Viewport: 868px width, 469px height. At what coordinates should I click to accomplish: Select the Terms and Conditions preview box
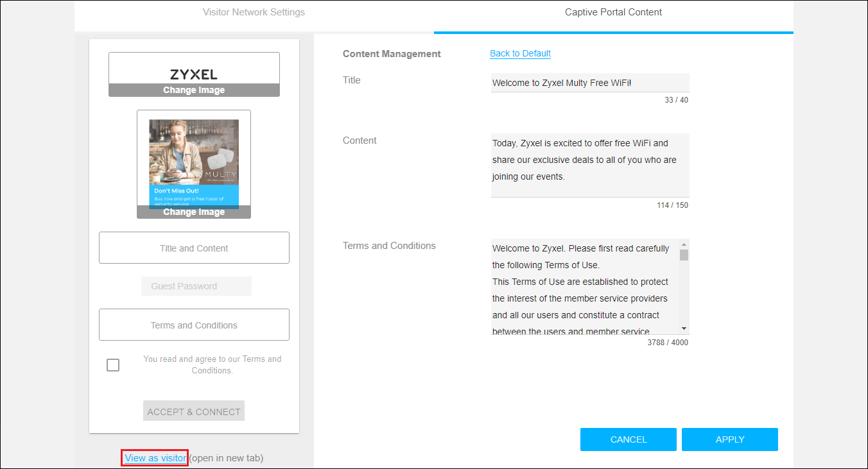194,325
